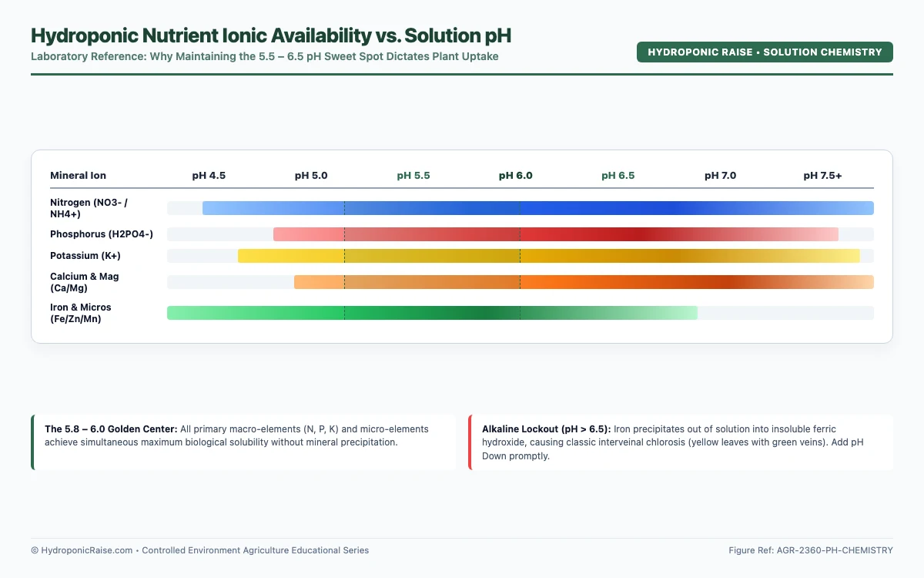924x578 pixels.
Task: Click the green Iron & Micros availability bar
Action: (432, 313)
